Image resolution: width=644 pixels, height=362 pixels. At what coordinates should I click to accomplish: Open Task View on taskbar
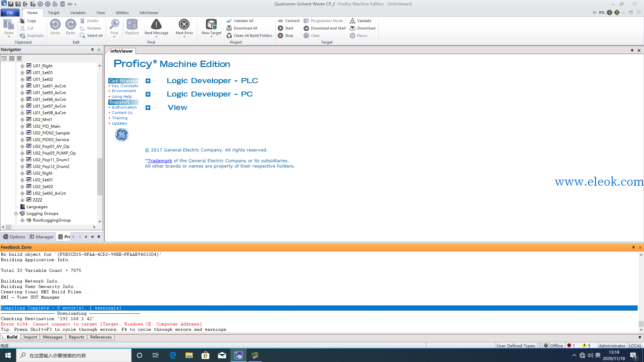pos(156,355)
